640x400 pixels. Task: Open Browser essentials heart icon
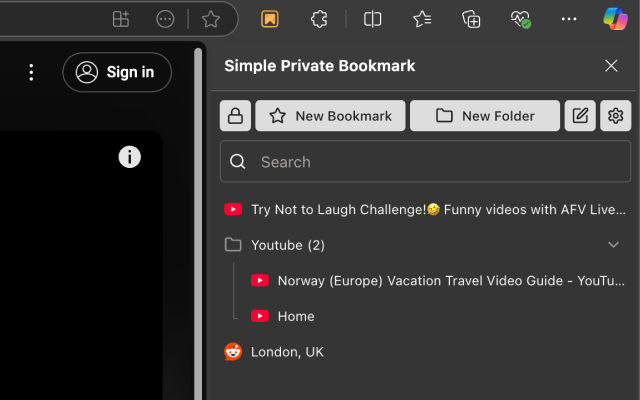(520, 19)
